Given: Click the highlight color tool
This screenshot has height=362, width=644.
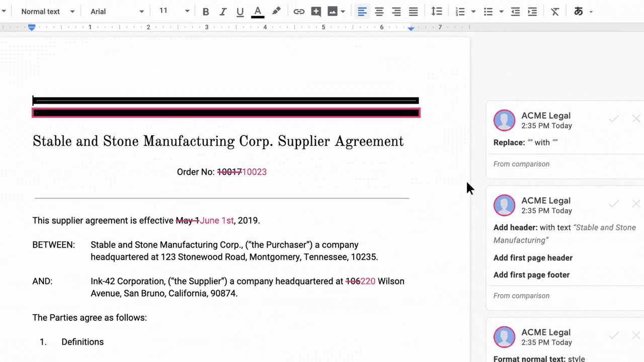Looking at the screenshot, I should [x=276, y=11].
